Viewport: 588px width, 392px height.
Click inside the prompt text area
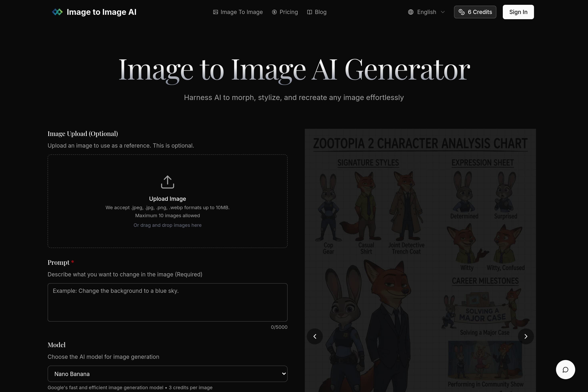(168, 302)
